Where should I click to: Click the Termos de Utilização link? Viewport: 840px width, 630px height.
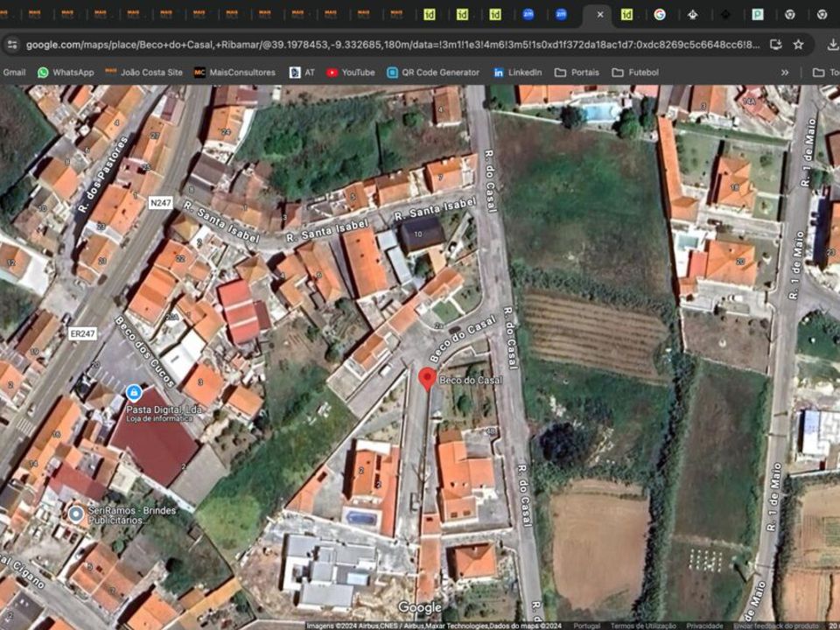click(x=643, y=626)
